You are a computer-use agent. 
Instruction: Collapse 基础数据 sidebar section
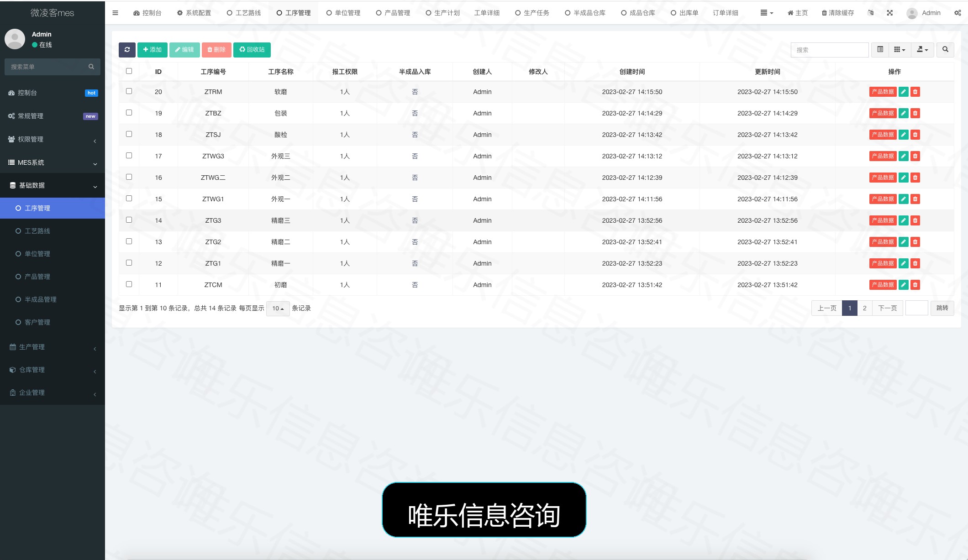pyautogui.click(x=53, y=185)
